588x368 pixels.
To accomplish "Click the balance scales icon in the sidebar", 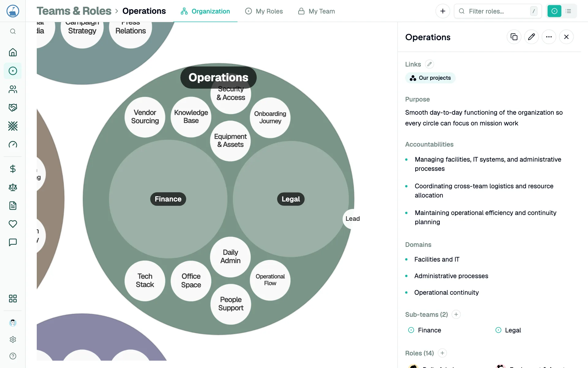I will [13, 187].
